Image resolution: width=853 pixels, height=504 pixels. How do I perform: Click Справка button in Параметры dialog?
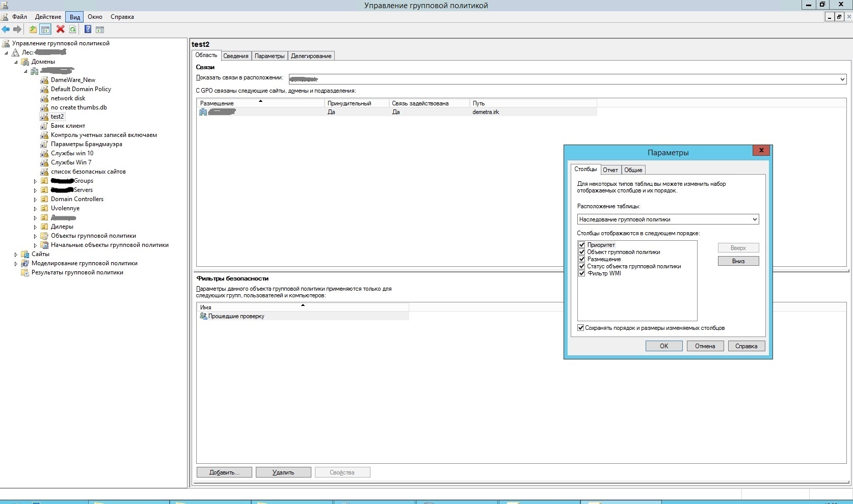(747, 346)
